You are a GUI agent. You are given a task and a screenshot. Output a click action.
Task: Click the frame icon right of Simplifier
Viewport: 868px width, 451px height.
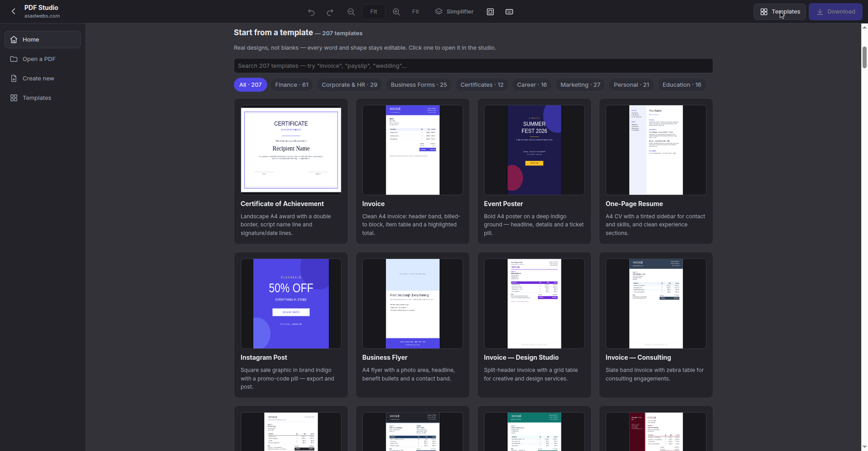(490, 12)
